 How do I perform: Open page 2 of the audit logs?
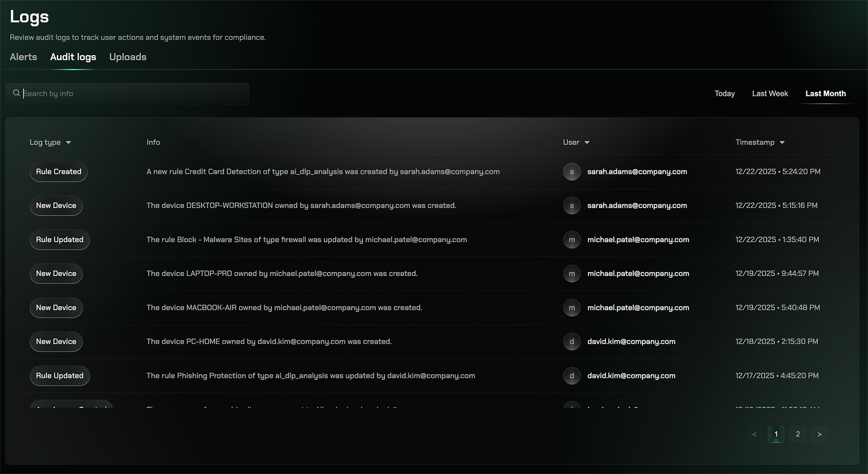point(798,434)
